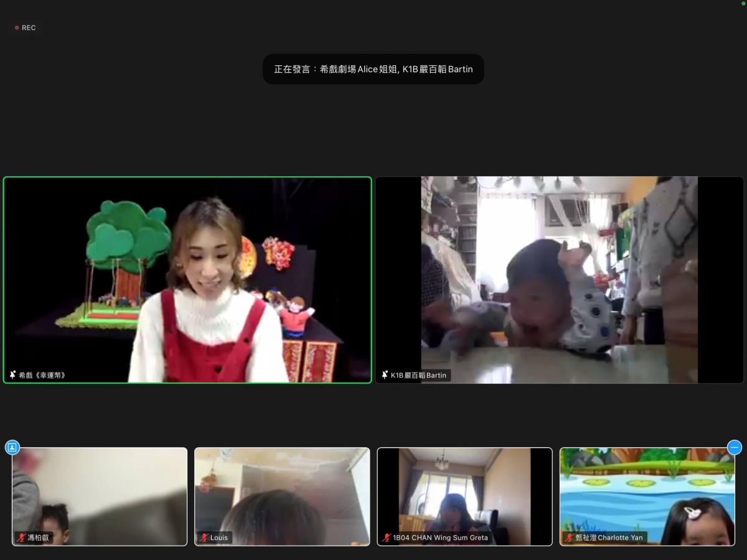The width and height of the screenshot is (747, 560).
Task: Click the muted mic icon on Greta's tile
Action: click(387, 538)
